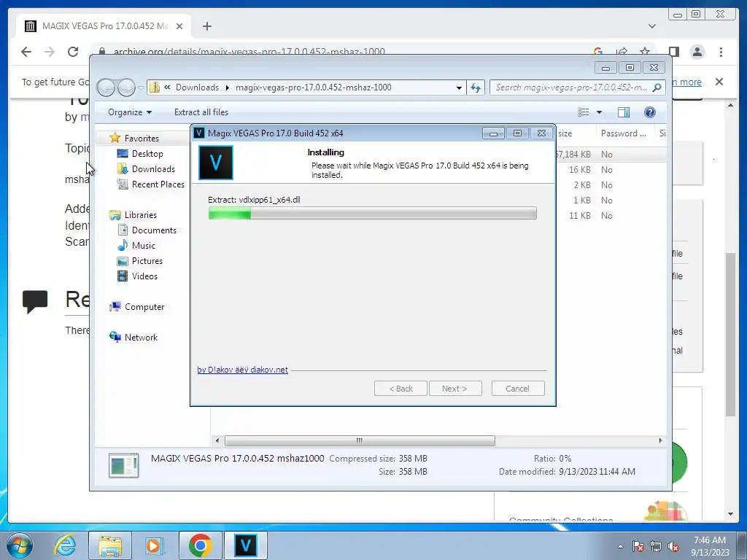
Task: Click the Explorer forward navigation button
Action: pos(126,87)
